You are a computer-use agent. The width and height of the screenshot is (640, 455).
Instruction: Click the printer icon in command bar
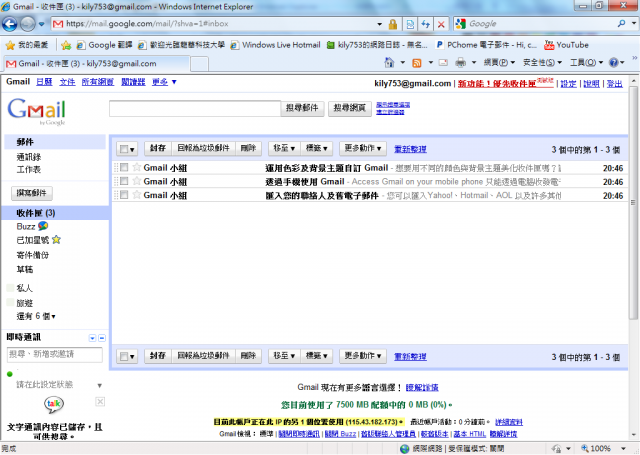pyautogui.click(x=460, y=62)
